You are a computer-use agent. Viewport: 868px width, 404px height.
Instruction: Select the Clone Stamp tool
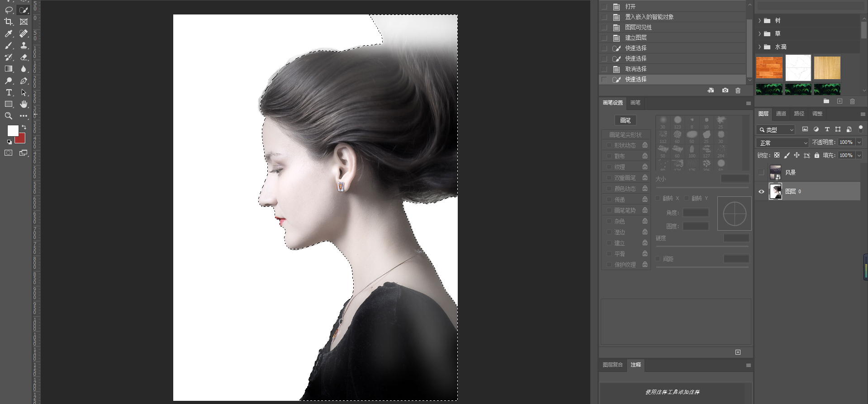coord(24,45)
